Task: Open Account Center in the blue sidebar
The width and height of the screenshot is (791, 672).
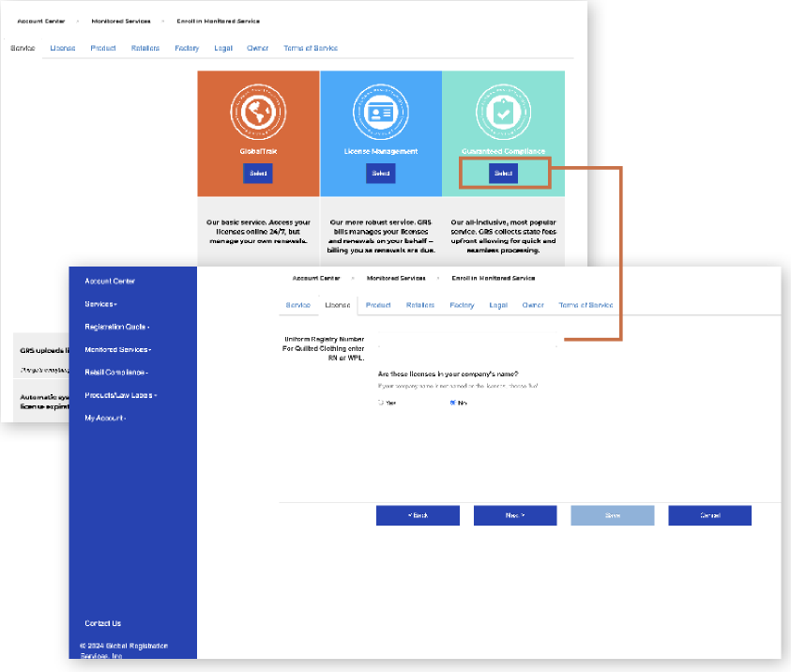Action: click(110, 282)
